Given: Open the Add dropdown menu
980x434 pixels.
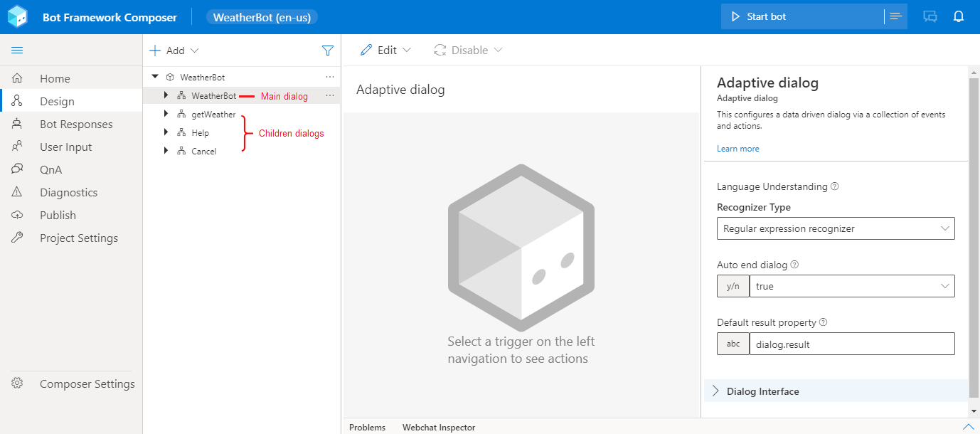Looking at the screenshot, I should [174, 51].
